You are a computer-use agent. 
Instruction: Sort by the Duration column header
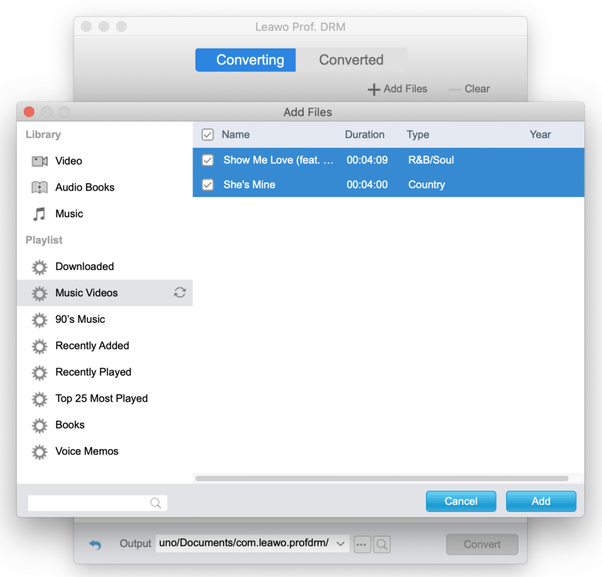364,135
